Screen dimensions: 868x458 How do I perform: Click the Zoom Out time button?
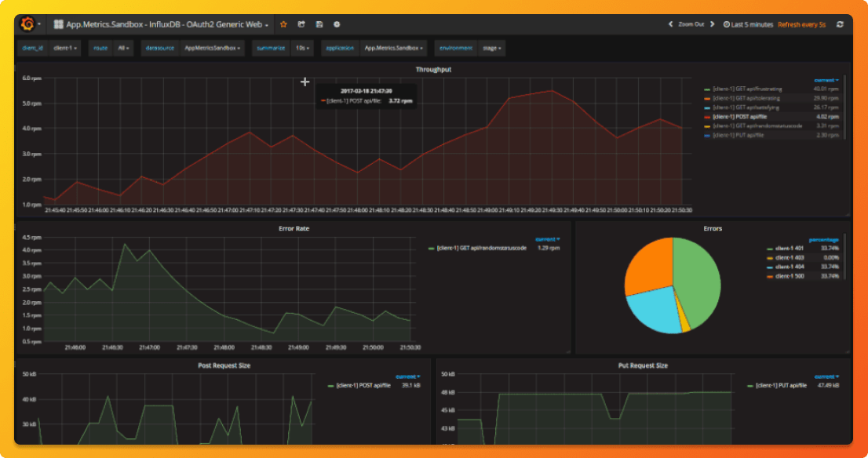[691, 24]
